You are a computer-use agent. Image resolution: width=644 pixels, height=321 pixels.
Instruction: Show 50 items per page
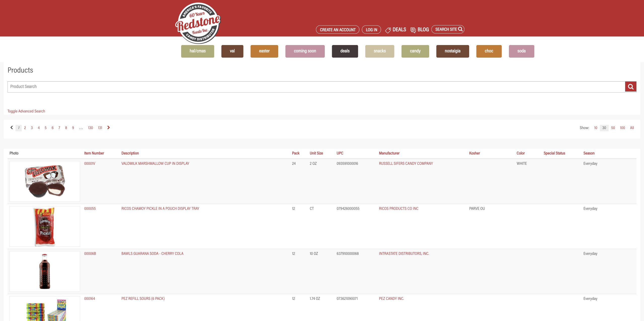click(613, 128)
